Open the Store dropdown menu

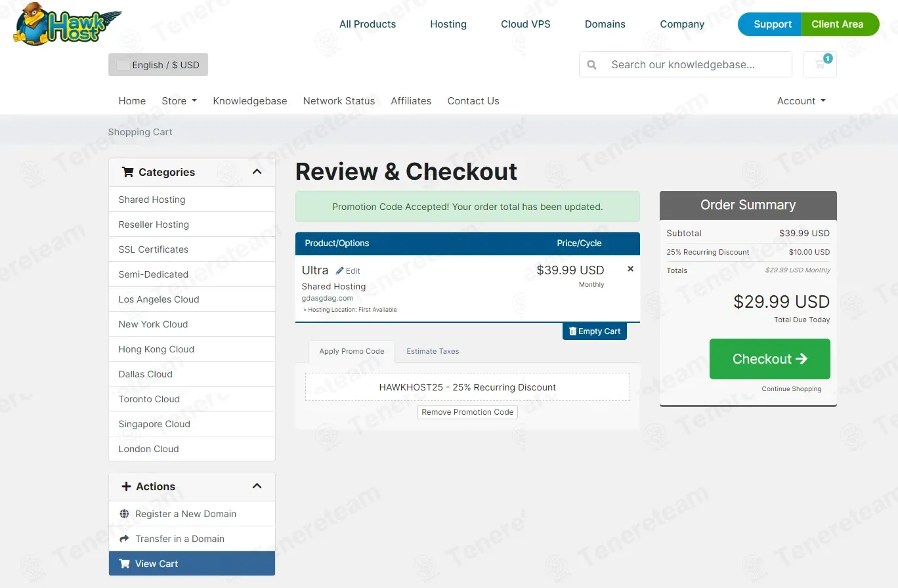pos(179,101)
